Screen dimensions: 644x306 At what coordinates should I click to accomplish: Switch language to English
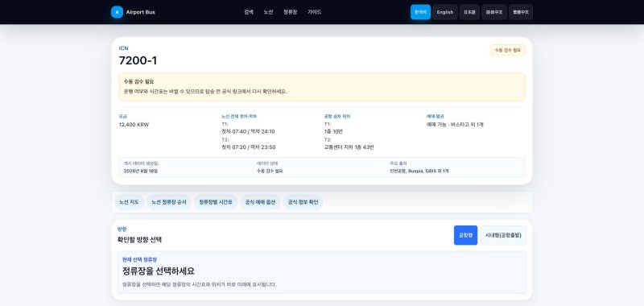(445, 12)
